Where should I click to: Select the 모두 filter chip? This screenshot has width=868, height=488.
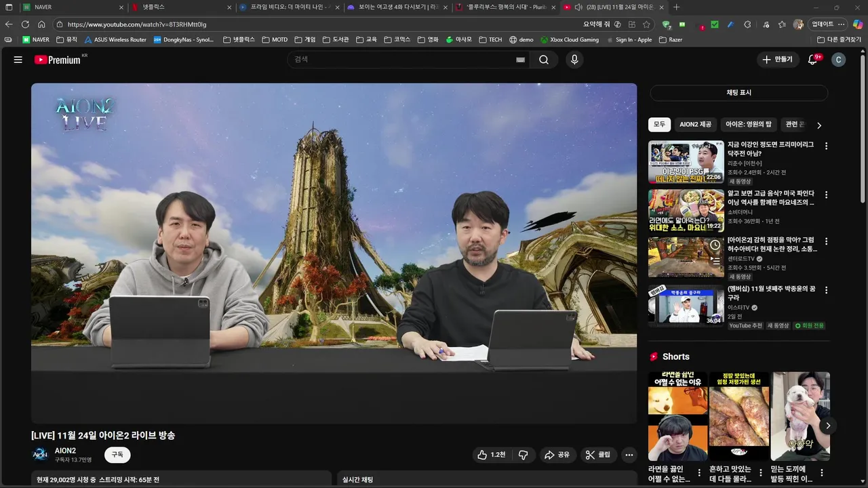(659, 125)
